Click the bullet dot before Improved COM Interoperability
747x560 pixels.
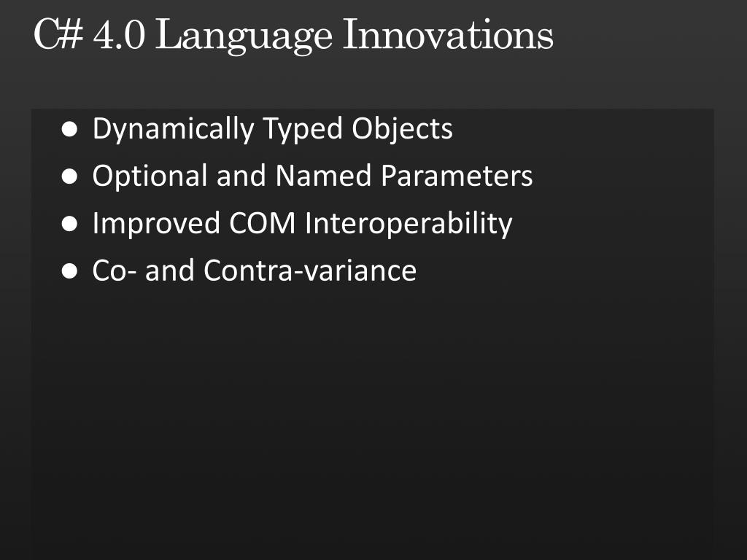69,224
